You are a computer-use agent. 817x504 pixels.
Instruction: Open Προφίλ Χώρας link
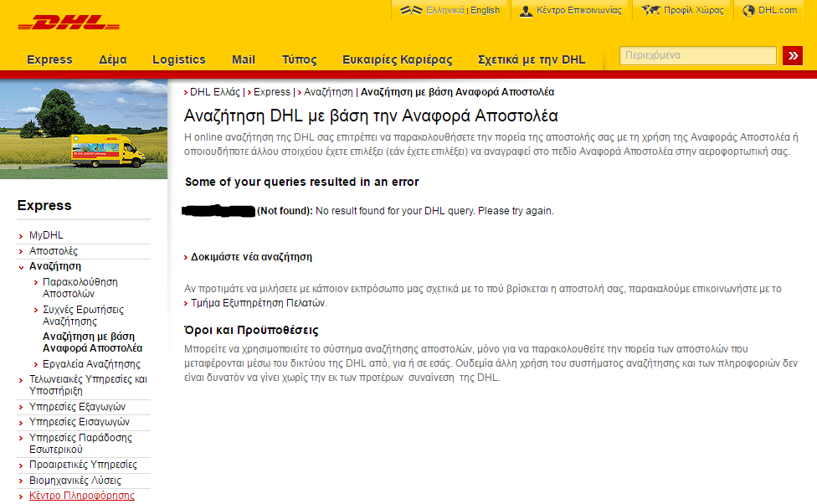pyautogui.click(x=693, y=10)
